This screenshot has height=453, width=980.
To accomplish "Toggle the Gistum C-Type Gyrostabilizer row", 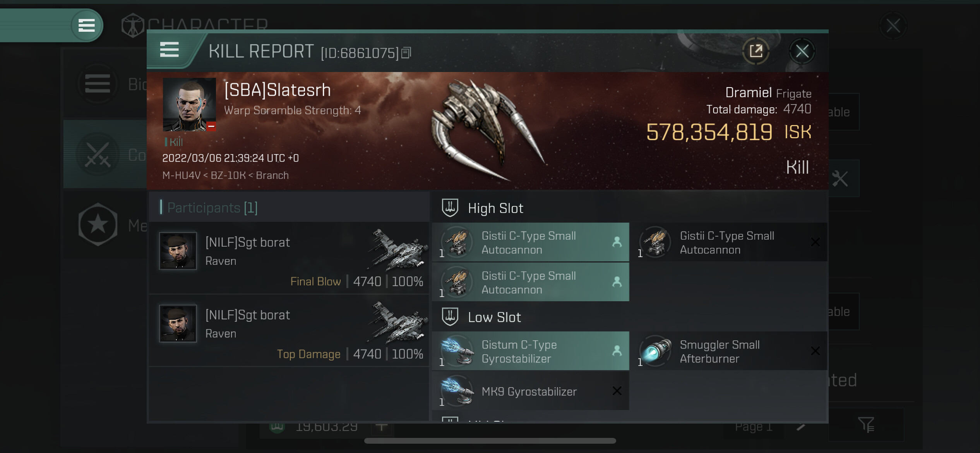I will [x=531, y=351].
